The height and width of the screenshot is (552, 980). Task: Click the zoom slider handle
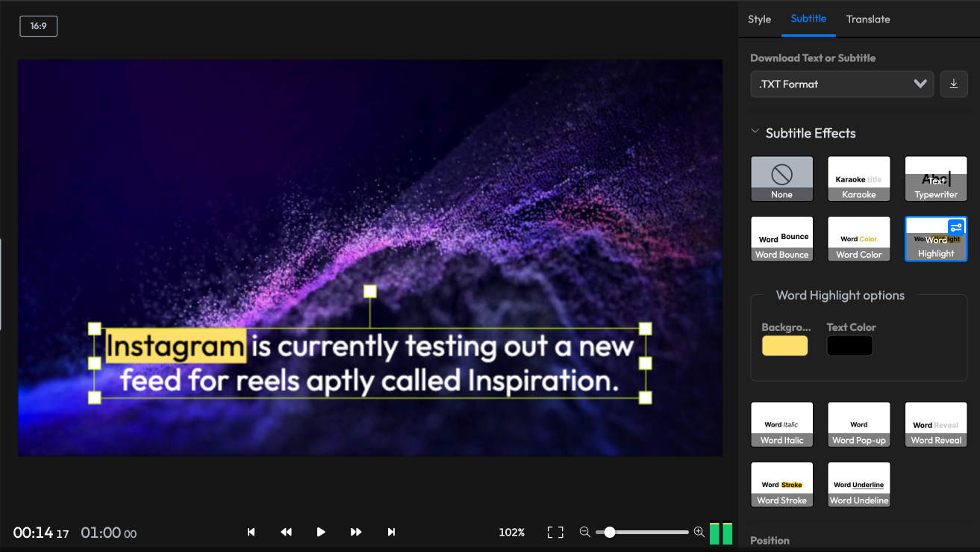point(610,532)
